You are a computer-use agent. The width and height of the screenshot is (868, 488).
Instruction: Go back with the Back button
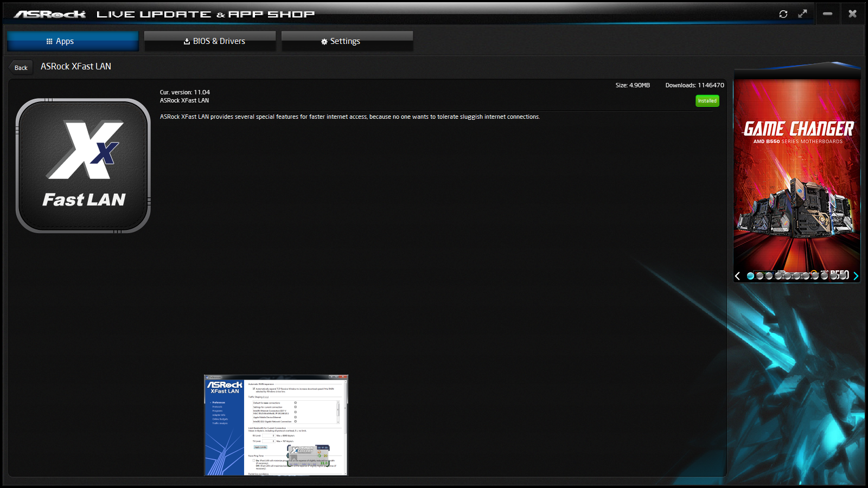(x=21, y=68)
